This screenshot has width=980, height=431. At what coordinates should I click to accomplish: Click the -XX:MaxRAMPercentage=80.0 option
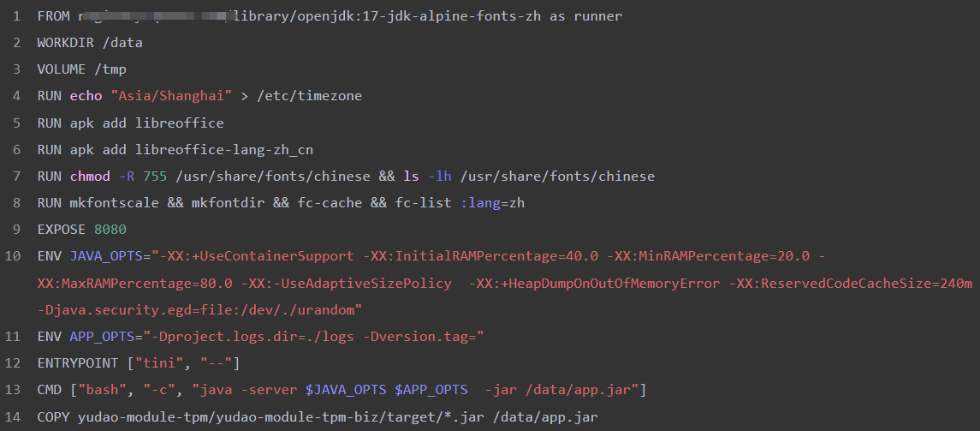134,283
